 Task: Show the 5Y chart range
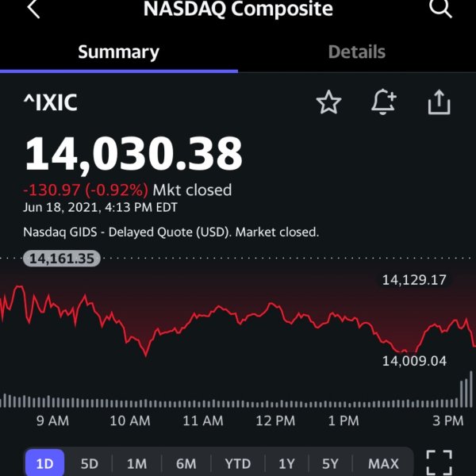(x=330, y=464)
